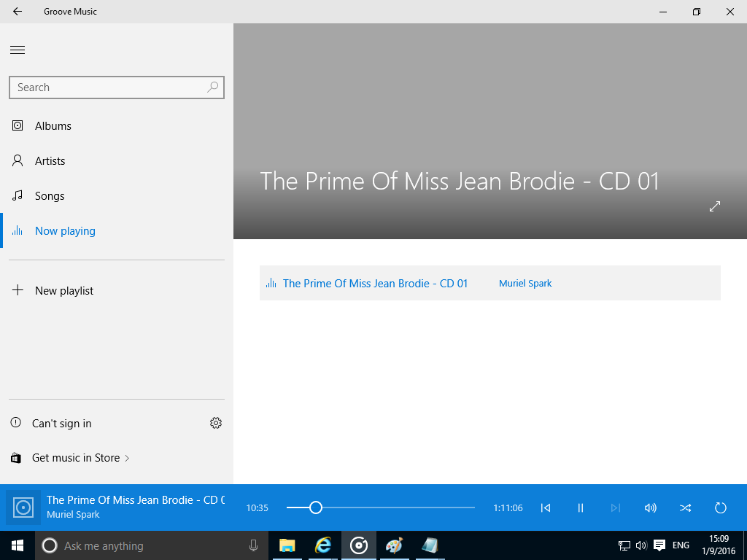The image size is (747, 560).
Task: Open Internet Explorer from taskbar
Action: click(322, 545)
